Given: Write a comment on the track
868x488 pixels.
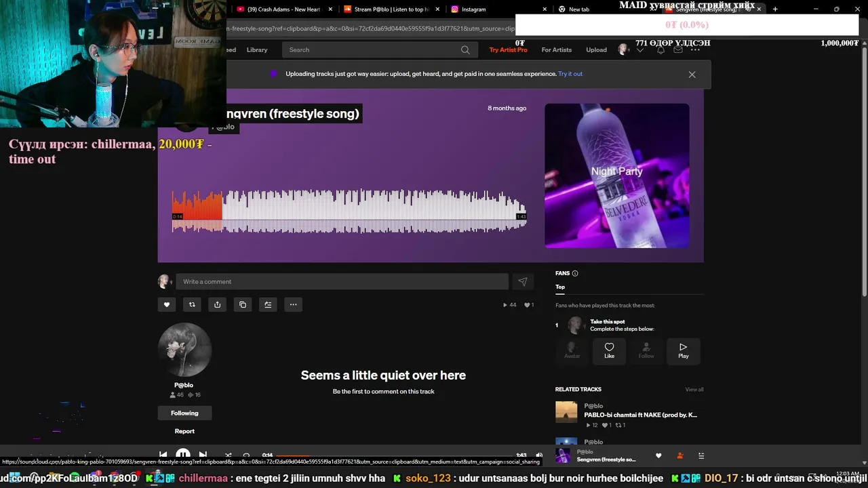Looking at the screenshot, I should (x=342, y=281).
